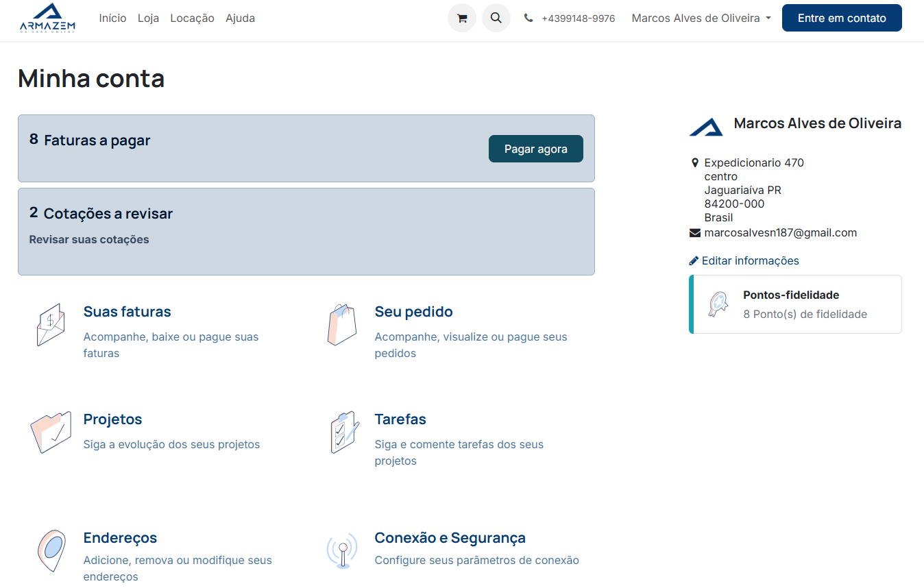
Task: Click the Endereços map pin icon
Action: coord(51,550)
